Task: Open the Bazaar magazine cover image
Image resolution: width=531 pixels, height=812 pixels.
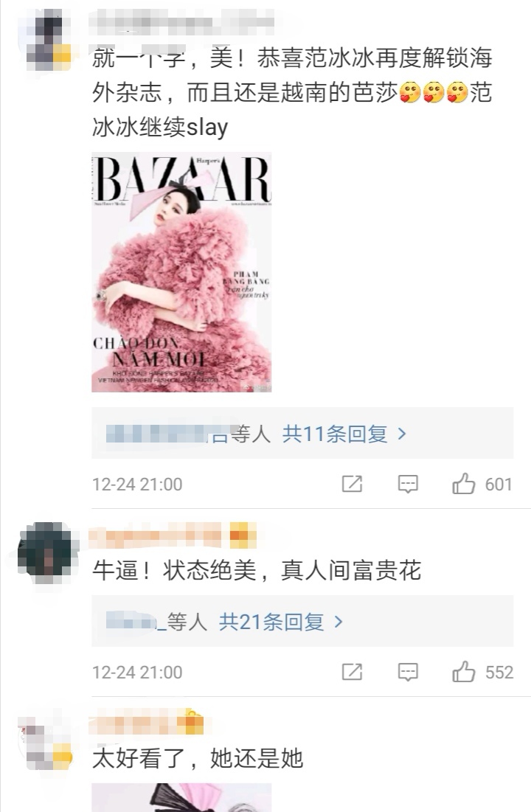Action: point(182,272)
